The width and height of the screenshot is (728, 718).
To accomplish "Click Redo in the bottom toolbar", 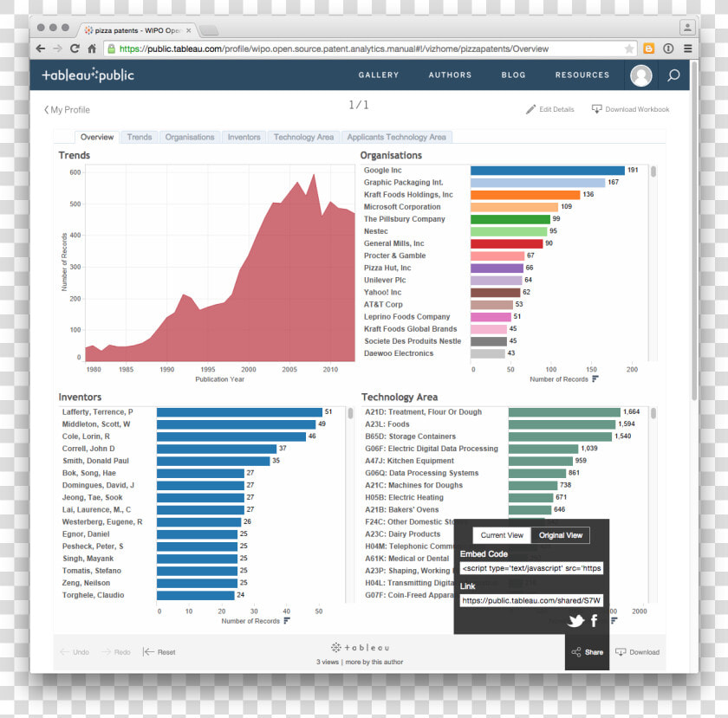I will click(116, 652).
